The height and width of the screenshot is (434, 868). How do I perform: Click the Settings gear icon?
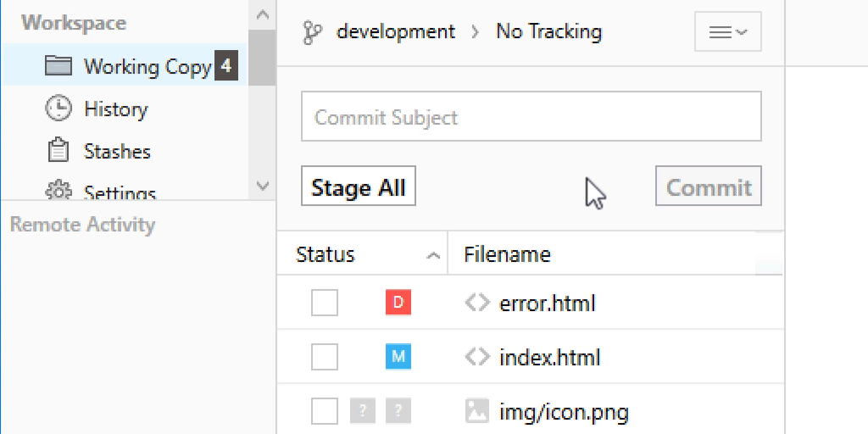(x=58, y=192)
